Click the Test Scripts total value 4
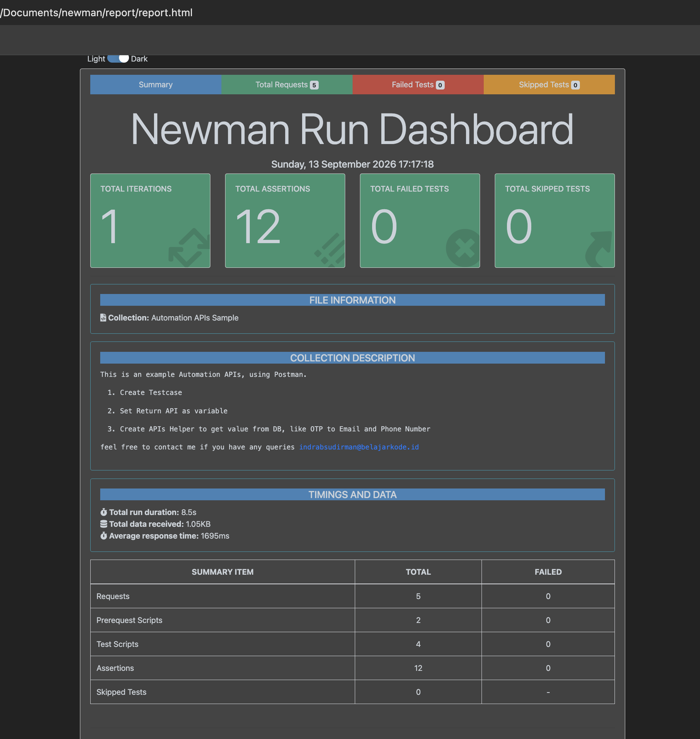The image size is (700, 739). 418,644
